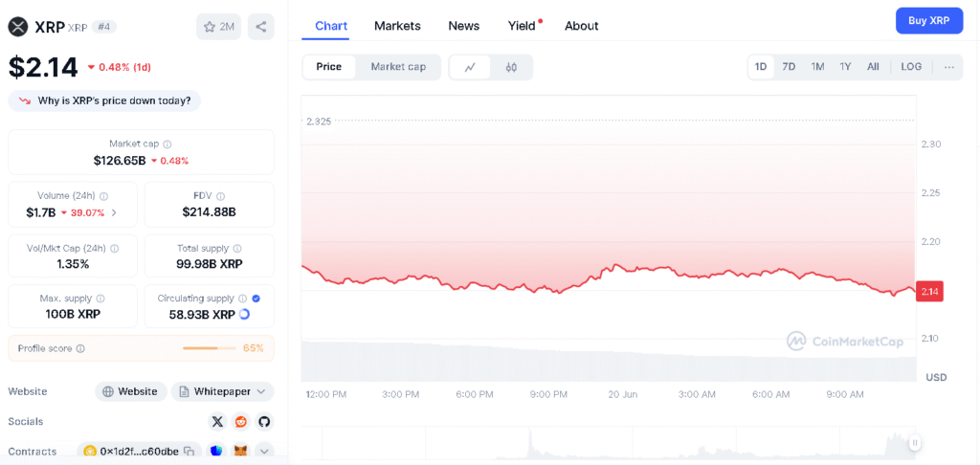Open 'Why is XRP's price down today?'
This screenshot has height=465, width=980.
[104, 100]
